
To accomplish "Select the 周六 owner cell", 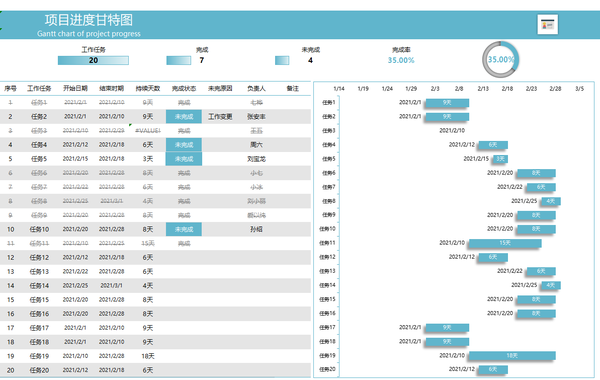I will (256, 145).
